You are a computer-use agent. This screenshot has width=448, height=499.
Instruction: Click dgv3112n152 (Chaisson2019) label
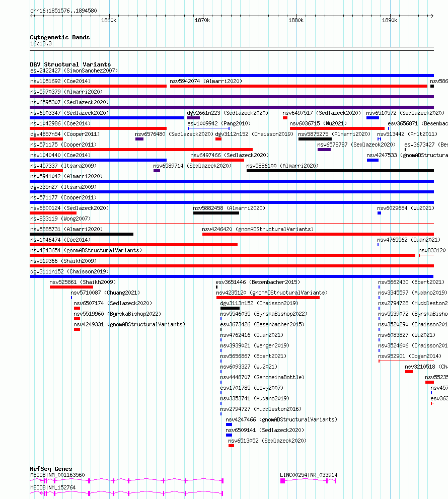coord(254,134)
